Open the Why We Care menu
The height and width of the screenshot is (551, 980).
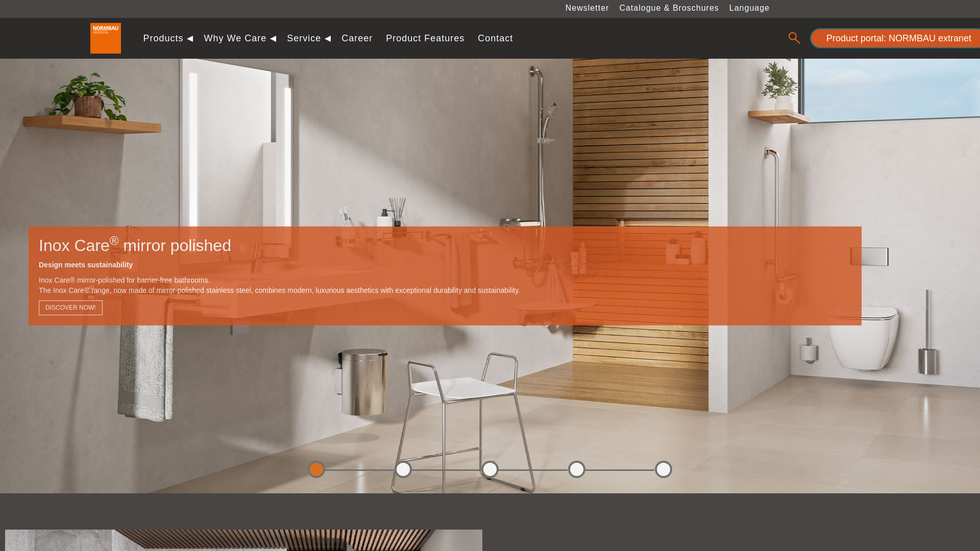(x=235, y=38)
